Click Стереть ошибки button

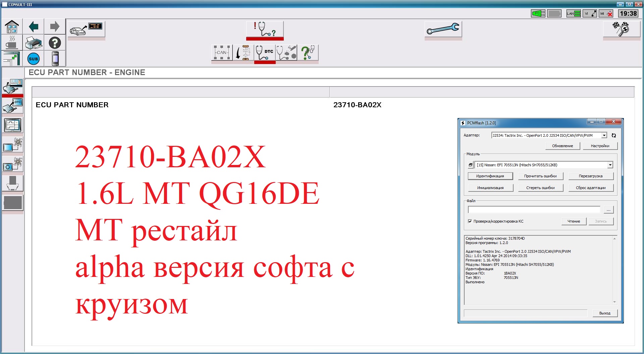(540, 188)
